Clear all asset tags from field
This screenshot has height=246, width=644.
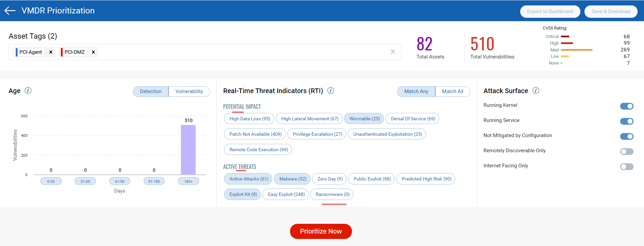pyautogui.click(x=393, y=52)
